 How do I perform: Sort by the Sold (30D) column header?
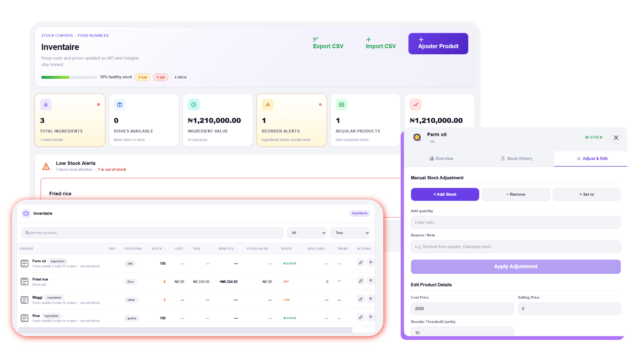(318, 249)
